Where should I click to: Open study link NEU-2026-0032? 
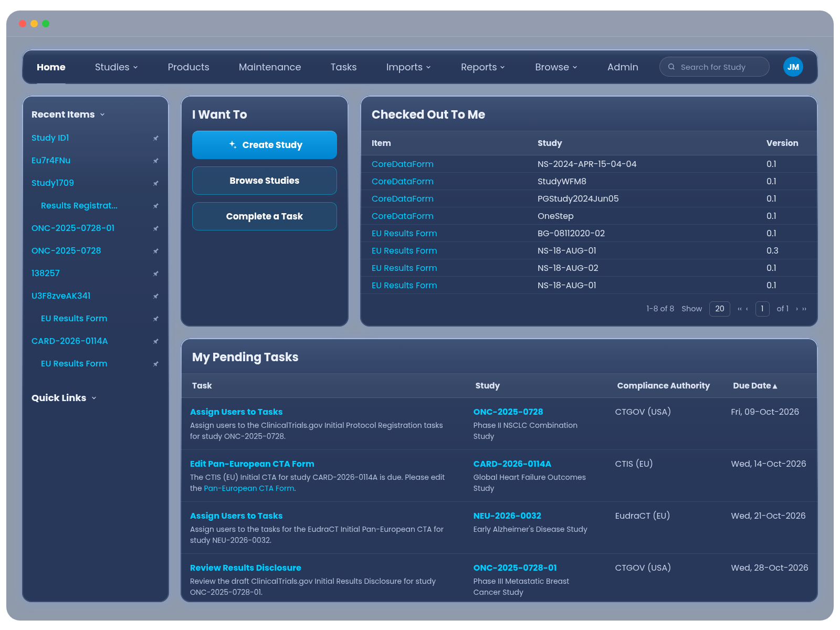click(x=507, y=516)
